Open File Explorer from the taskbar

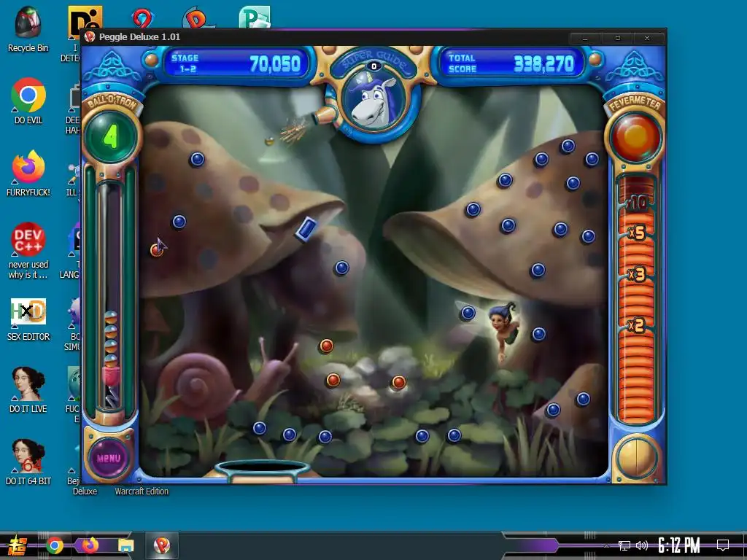click(x=126, y=545)
